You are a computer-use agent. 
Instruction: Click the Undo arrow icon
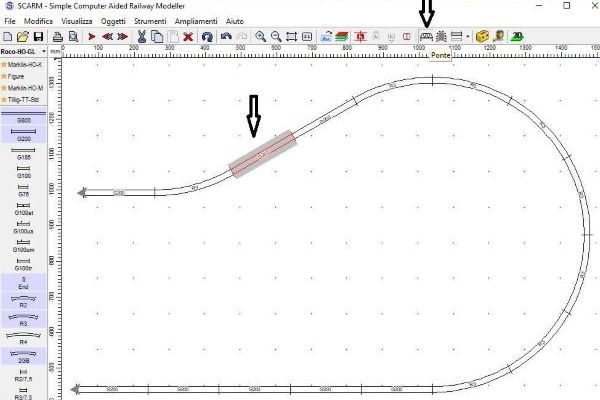(226, 36)
